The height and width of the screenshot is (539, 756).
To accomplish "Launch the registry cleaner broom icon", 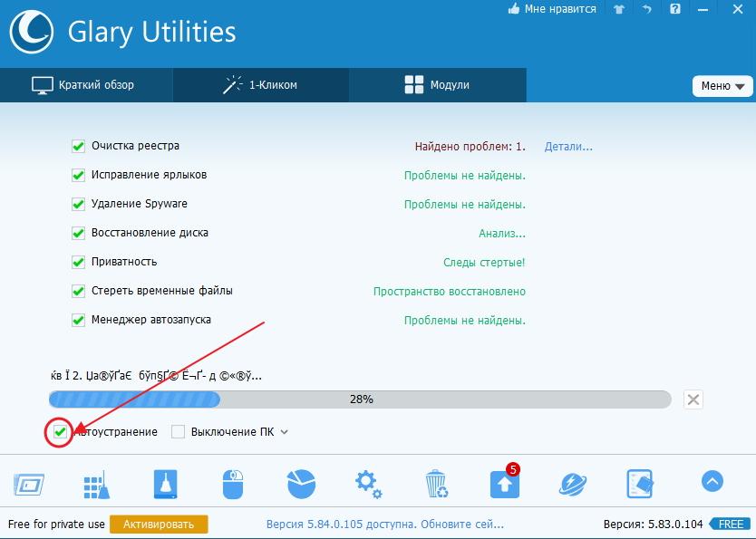I will (96, 485).
